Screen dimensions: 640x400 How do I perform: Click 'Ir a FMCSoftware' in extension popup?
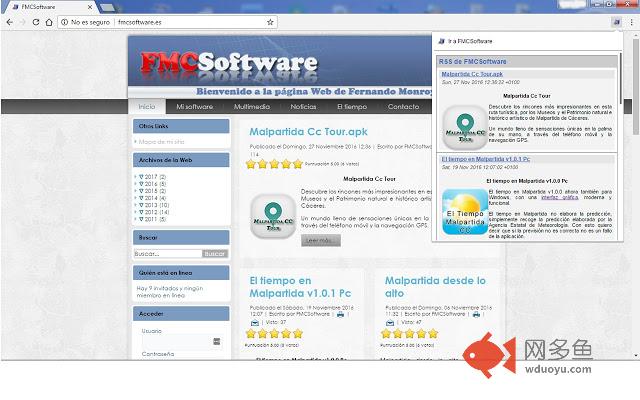[x=470, y=41]
